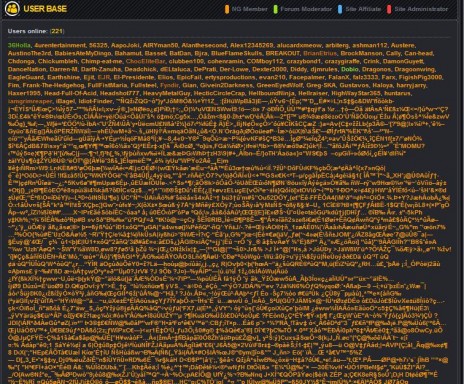Click the blue Site Affiliate legend marker
The width and height of the screenshot is (464, 384).
click(340, 9)
